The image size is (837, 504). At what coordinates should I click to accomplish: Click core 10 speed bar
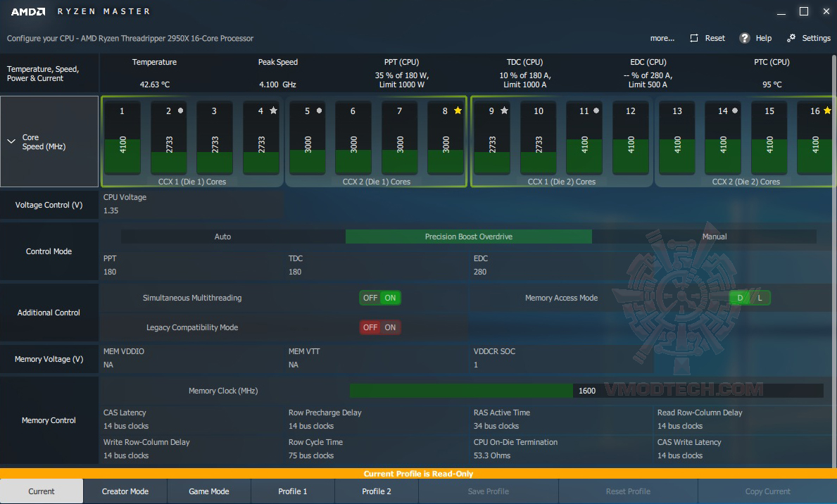538,137
